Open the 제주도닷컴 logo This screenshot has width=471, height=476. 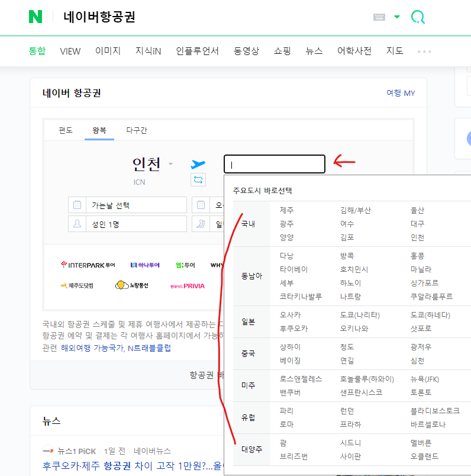[77, 286]
